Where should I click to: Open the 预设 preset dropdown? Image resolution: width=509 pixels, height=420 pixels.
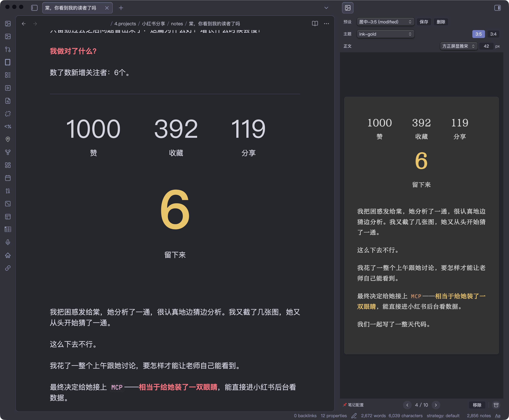pyautogui.click(x=385, y=22)
